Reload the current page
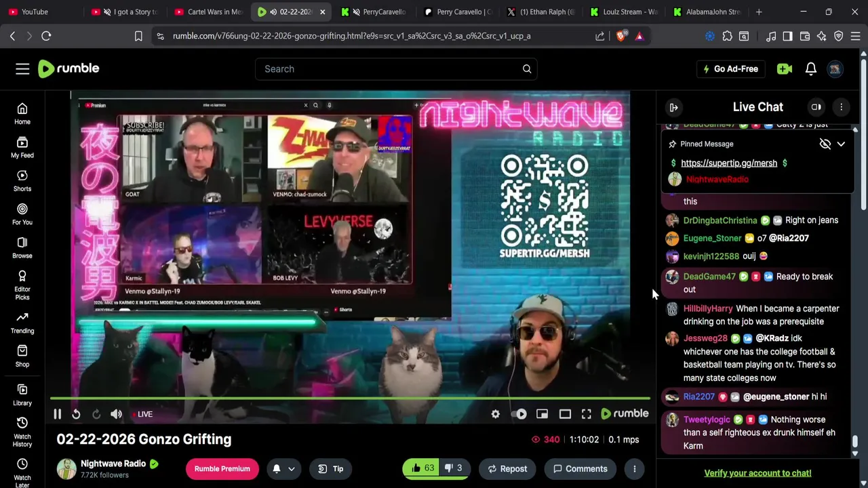The width and height of the screenshot is (868, 488). pos(46,36)
